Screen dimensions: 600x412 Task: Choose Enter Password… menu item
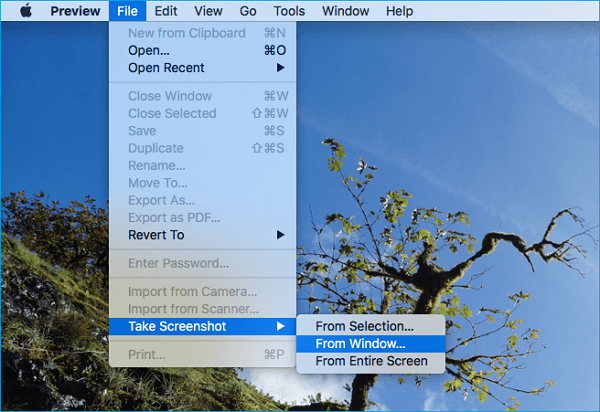coord(202,263)
